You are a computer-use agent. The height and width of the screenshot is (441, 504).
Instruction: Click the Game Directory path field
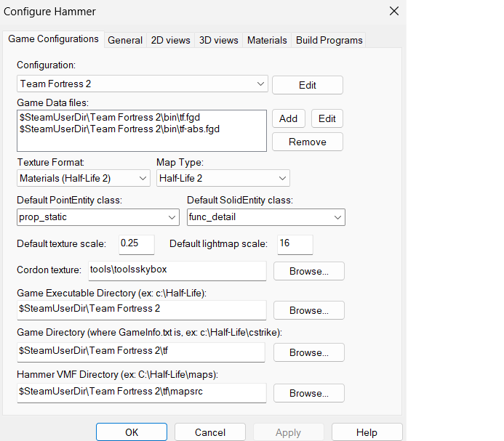point(141,352)
